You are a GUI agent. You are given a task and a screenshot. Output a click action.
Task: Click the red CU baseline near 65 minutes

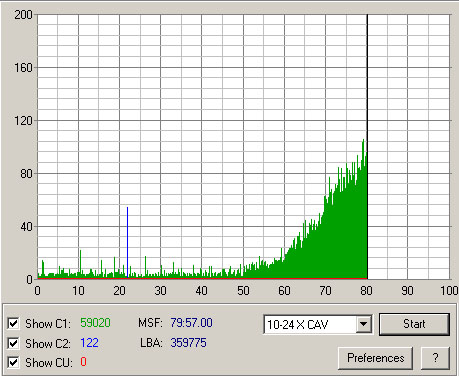coord(305,278)
